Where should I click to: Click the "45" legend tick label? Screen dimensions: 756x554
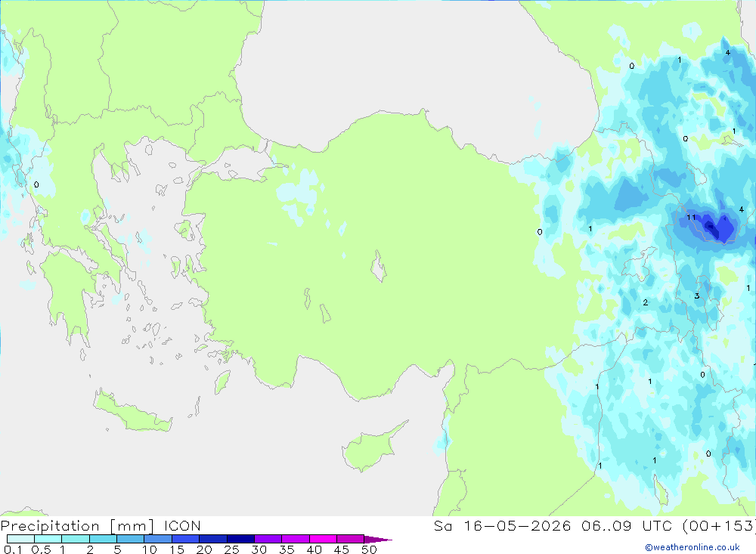[342, 549]
